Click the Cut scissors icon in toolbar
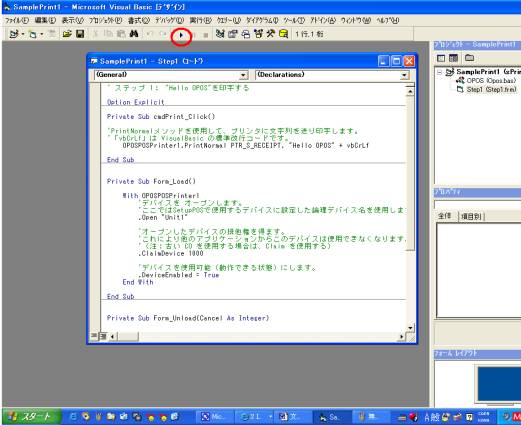Screen dimensions: 521x425 [96, 34]
